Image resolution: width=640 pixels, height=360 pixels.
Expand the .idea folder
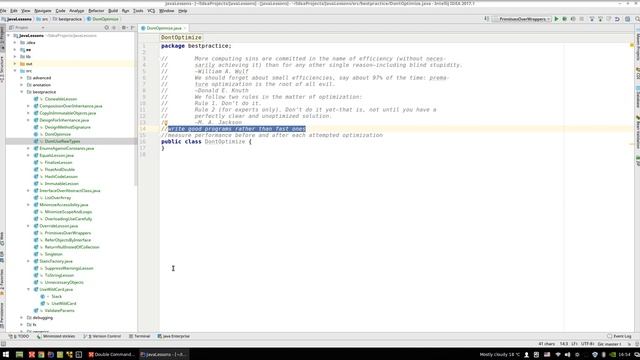pyautogui.click(x=16, y=42)
